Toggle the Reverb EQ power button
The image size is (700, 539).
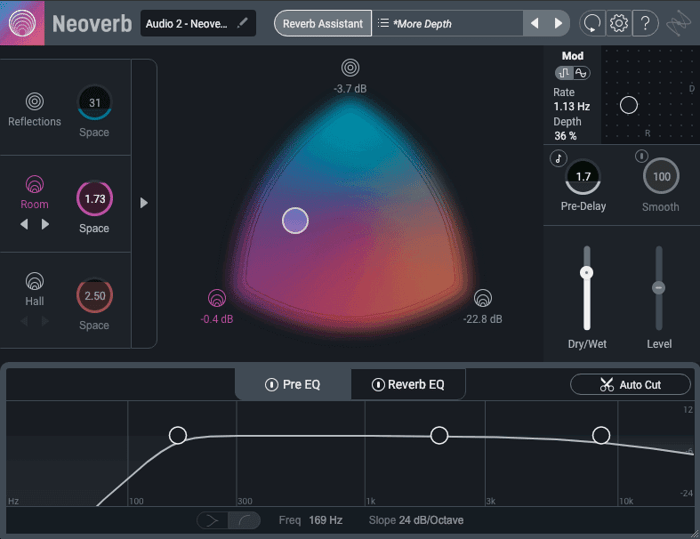pyautogui.click(x=378, y=384)
